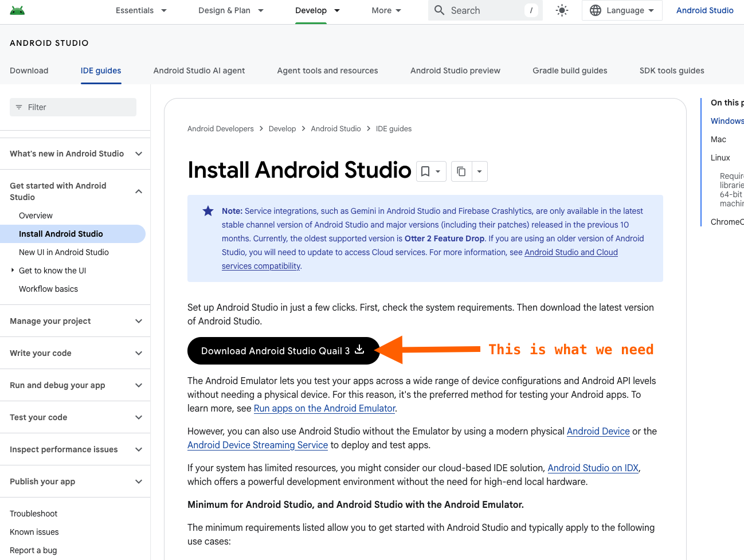Switch to the IDE guides tab
The image size is (744, 560).
(101, 71)
